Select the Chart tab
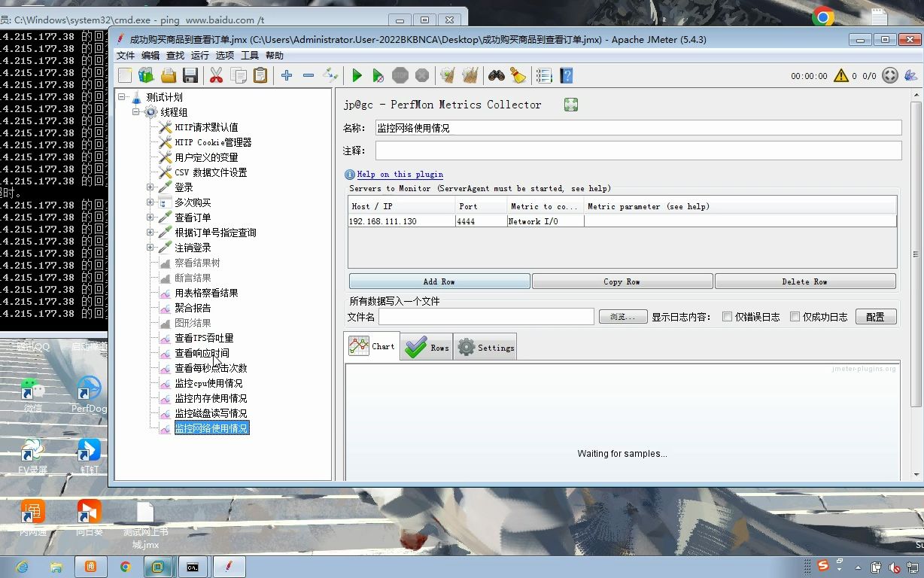The image size is (924, 578). tap(372, 346)
